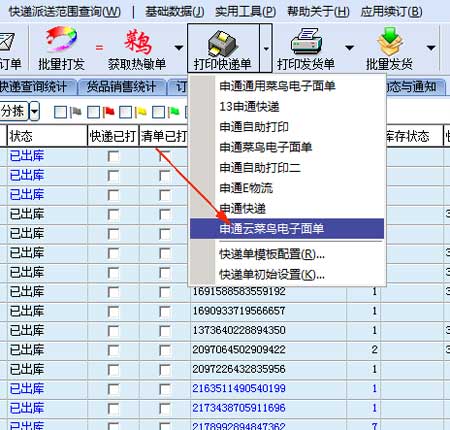Open 快递单初始设置(K)... option

tap(287, 275)
